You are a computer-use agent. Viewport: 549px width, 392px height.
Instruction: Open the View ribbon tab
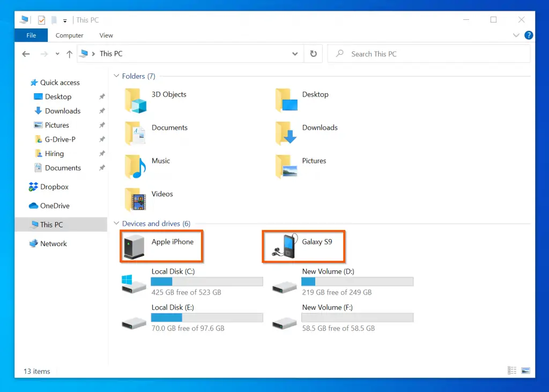(106, 35)
